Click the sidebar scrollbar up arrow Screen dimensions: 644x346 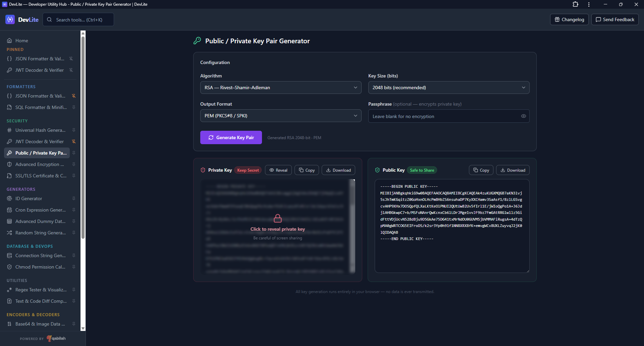click(x=83, y=33)
